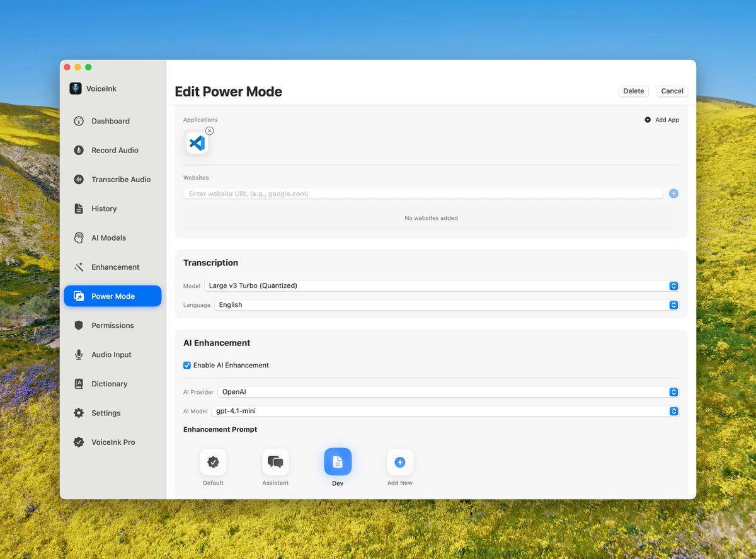The image size is (756, 559).
Task: Click the Settings gear icon
Action: (x=79, y=413)
